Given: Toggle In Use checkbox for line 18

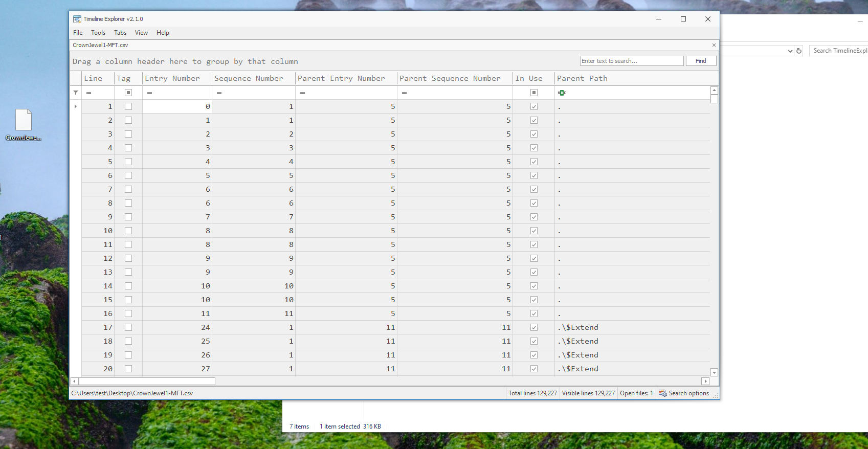Looking at the screenshot, I should point(534,341).
